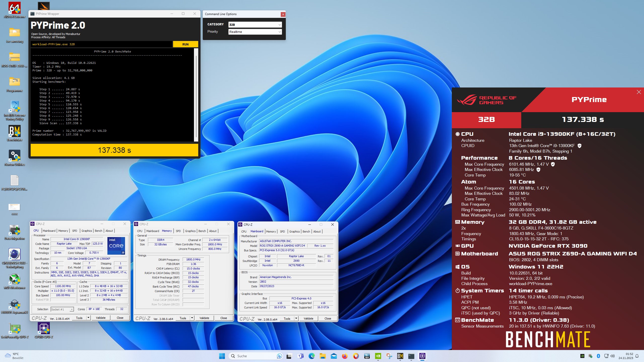Launch Firefox from taskbar
Image resolution: width=644 pixels, height=362 pixels.
pyautogui.click(x=345, y=356)
